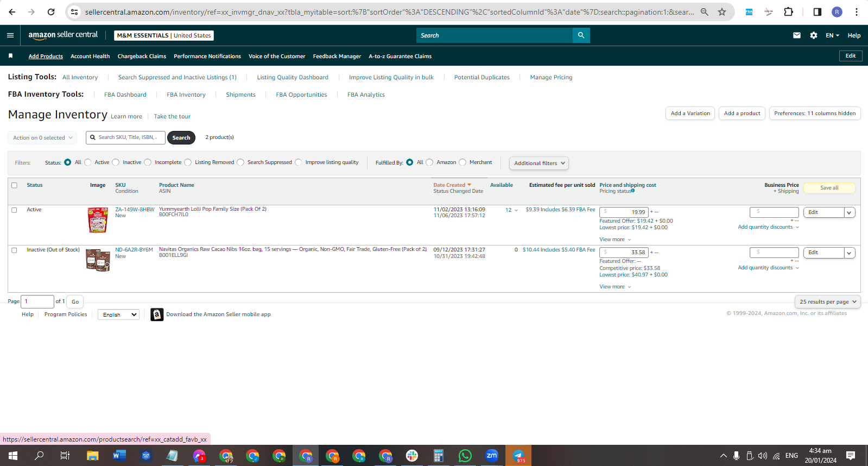Image resolution: width=868 pixels, height=466 pixels.
Task: Open Preferences: 11 columns hidden
Action: click(x=815, y=114)
